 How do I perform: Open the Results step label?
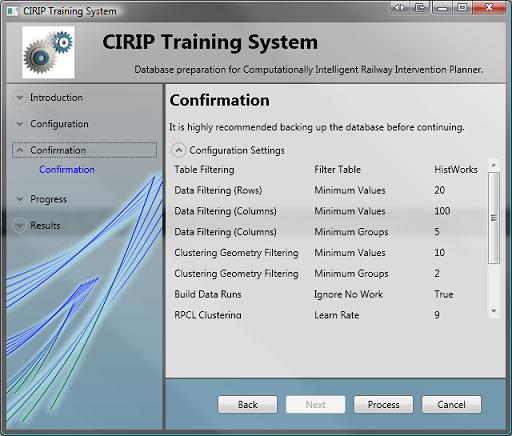coord(45,225)
